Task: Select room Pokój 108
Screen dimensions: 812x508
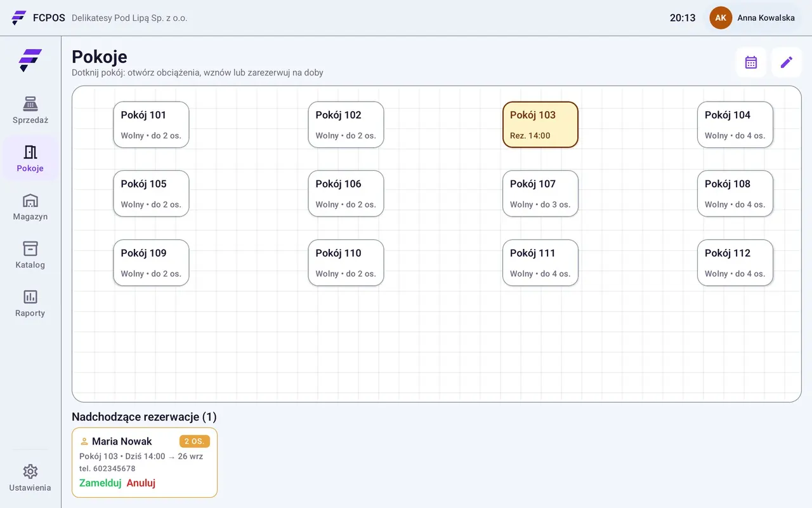Action: pyautogui.click(x=735, y=194)
